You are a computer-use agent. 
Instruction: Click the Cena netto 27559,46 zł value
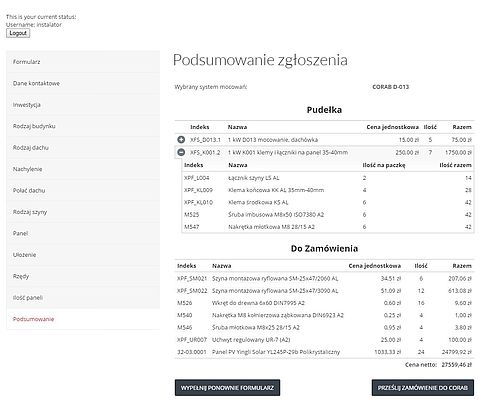click(457, 365)
